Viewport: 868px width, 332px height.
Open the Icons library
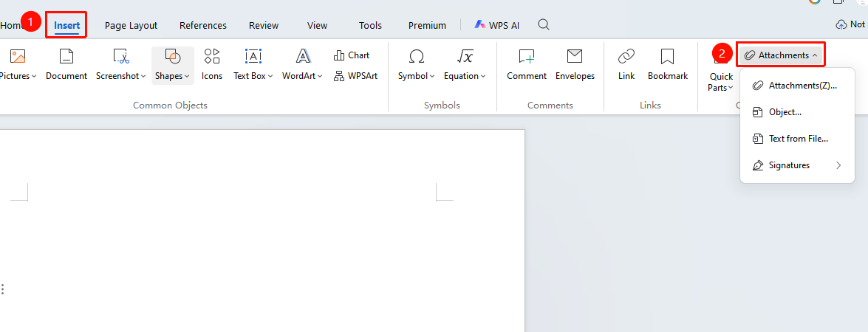tap(212, 64)
